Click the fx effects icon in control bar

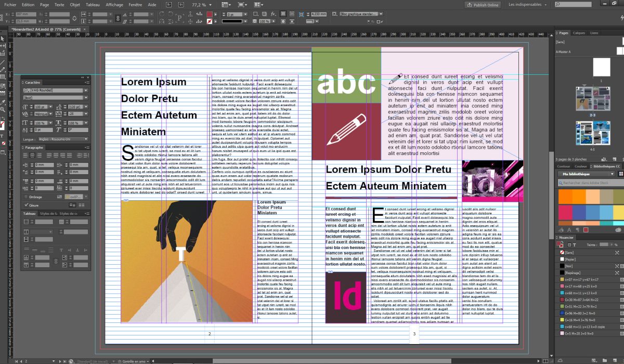274,14
